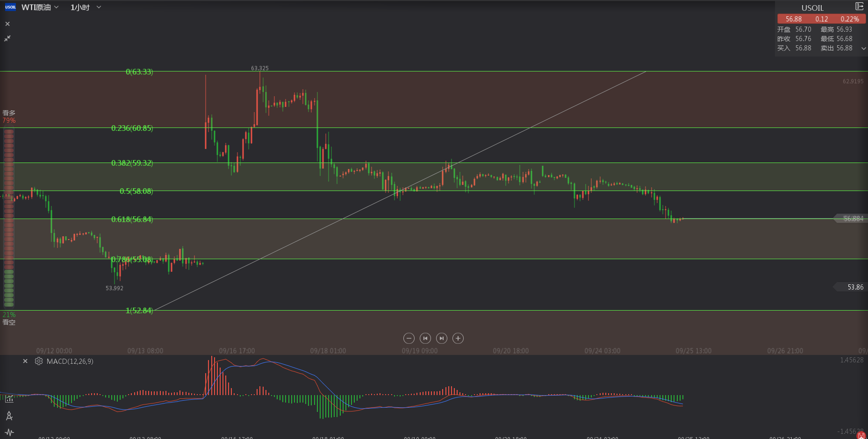The image size is (868, 439).
Task: Click the 看多 79% bullish sentiment label
Action: click(9, 117)
